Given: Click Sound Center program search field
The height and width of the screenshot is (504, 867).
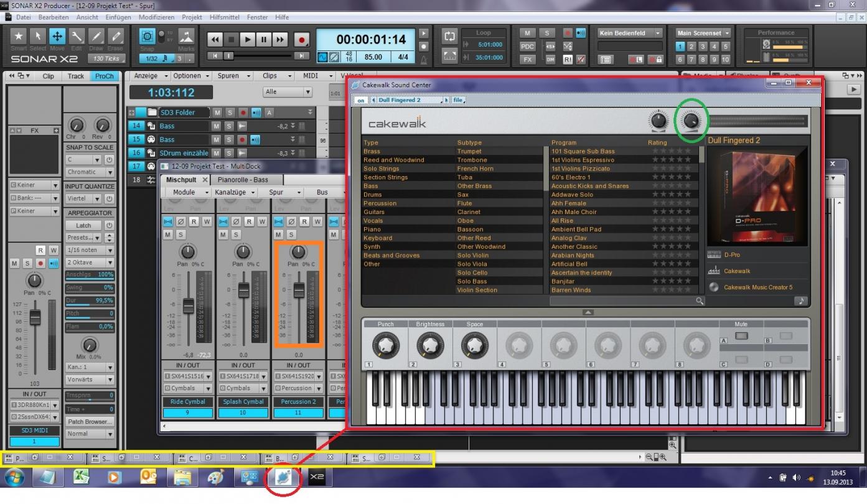Looking at the screenshot, I should pos(627,301).
